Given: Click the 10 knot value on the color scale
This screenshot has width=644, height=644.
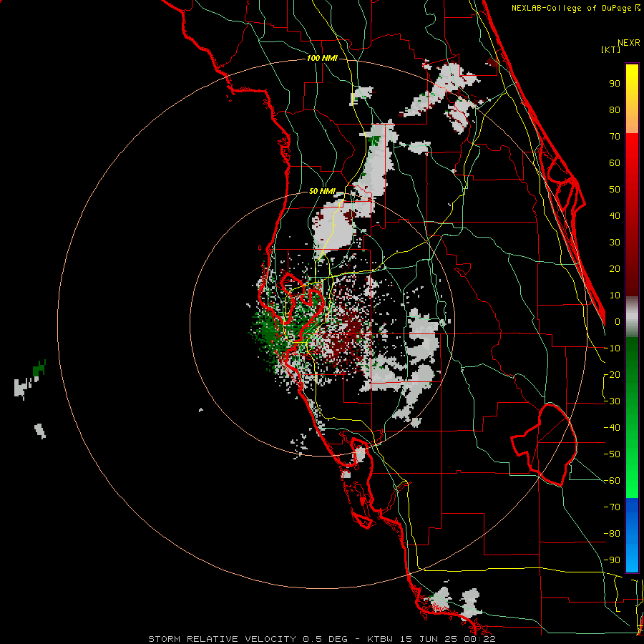Looking at the screenshot, I should (615, 296).
